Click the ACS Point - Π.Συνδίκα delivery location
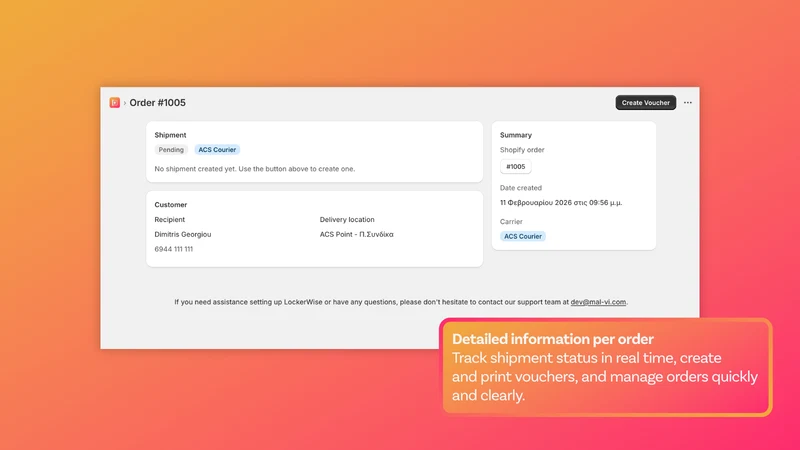Viewport: 800px width, 450px height. pyautogui.click(x=357, y=234)
